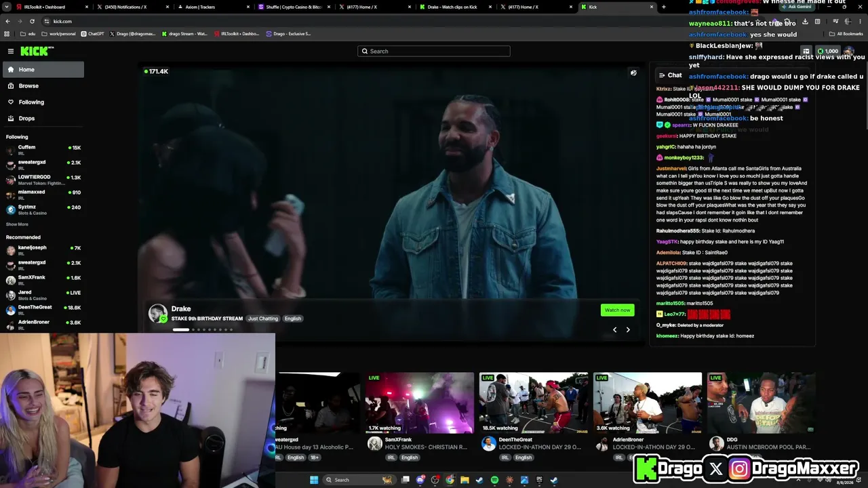This screenshot has width=868, height=488.
Task: Open Browse in the Kick sidebar
Action: pyautogui.click(x=43, y=85)
